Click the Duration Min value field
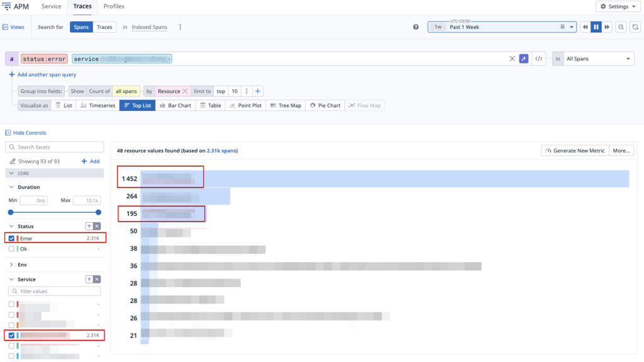 [x=34, y=201]
